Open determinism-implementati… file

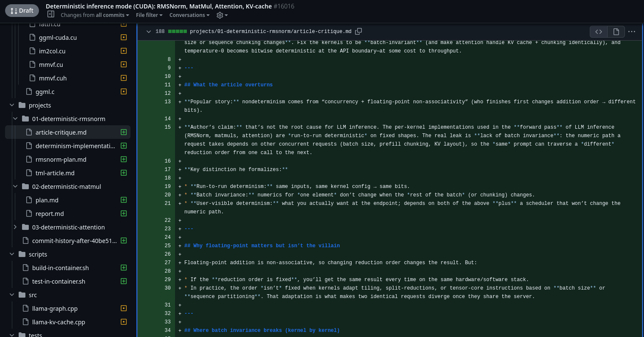(75, 146)
